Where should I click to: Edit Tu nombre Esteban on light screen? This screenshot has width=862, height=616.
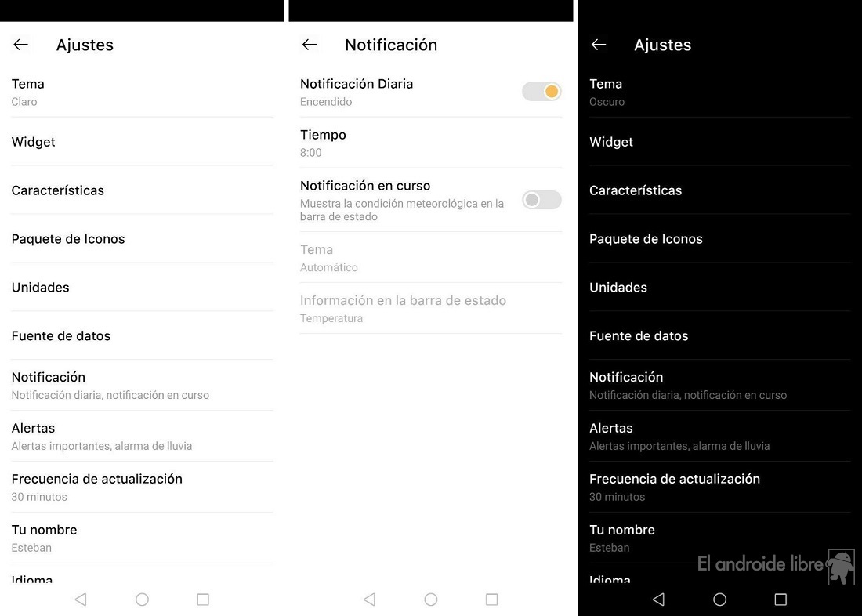pyautogui.click(x=143, y=538)
